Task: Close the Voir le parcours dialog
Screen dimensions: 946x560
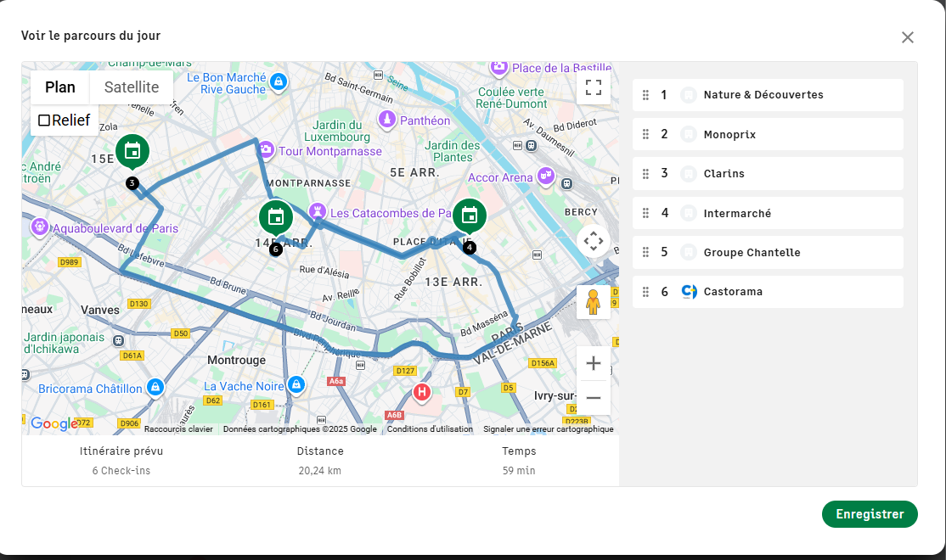Action: [x=908, y=37]
